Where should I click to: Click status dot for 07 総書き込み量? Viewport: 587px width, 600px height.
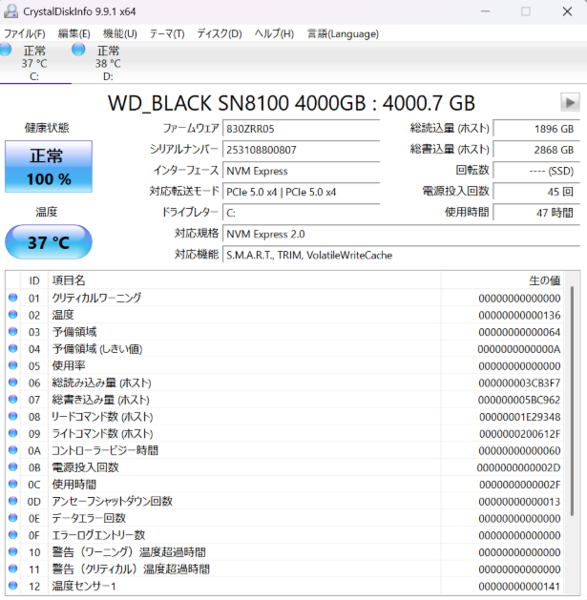pyautogui.click(x=13, y=399)
